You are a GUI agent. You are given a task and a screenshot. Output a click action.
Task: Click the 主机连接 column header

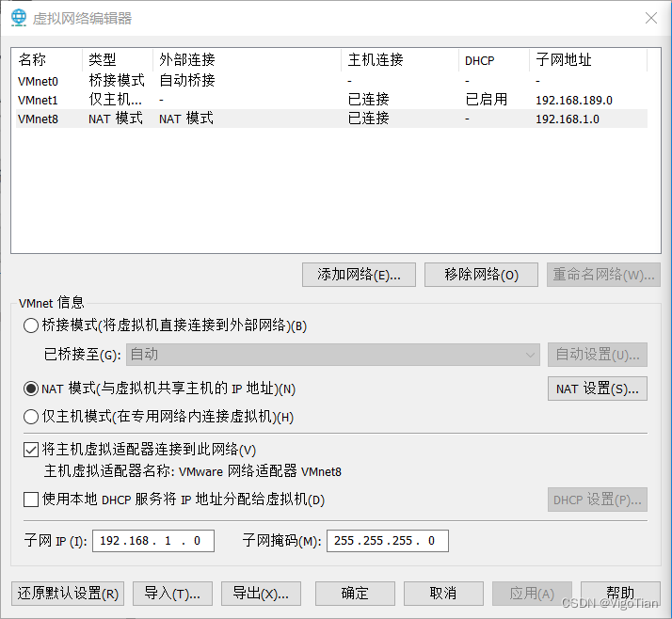[x=400, y=60]
